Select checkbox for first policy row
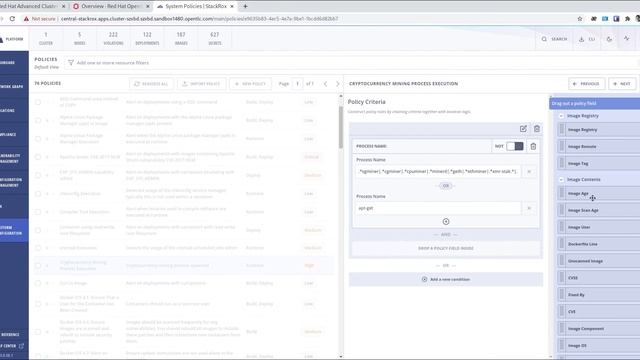 pos(38,102)
